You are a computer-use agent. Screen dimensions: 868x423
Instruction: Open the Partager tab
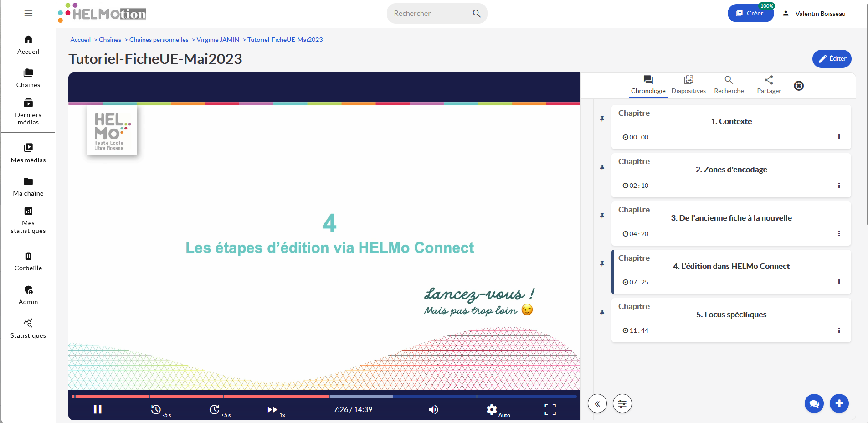[x=769, y=85]
